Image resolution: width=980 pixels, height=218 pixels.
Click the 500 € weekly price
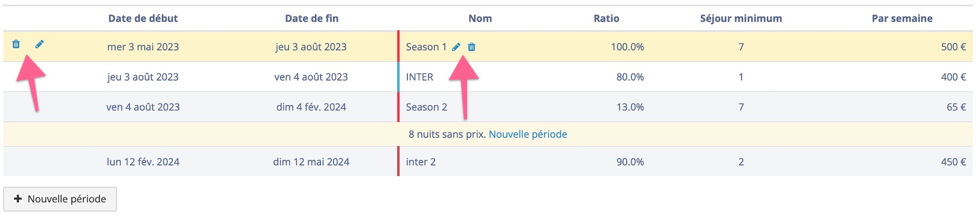point(953,47)
